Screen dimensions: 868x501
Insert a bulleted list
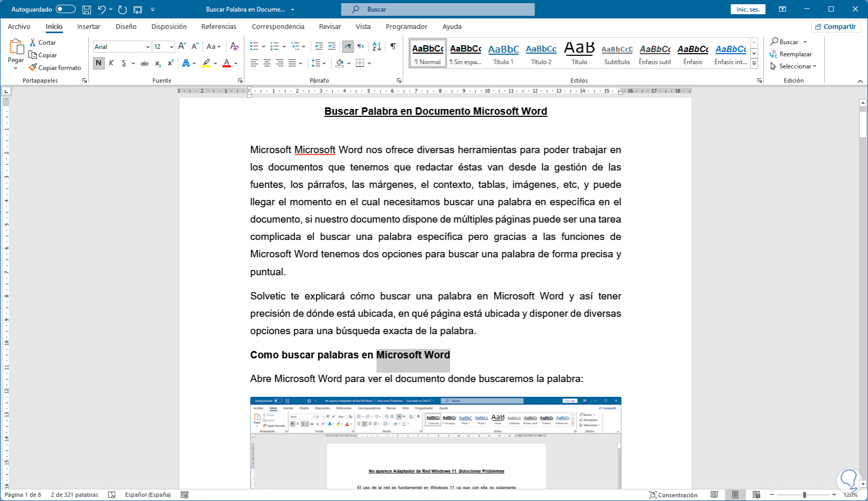pyautogui.click(x=254, y=46)
